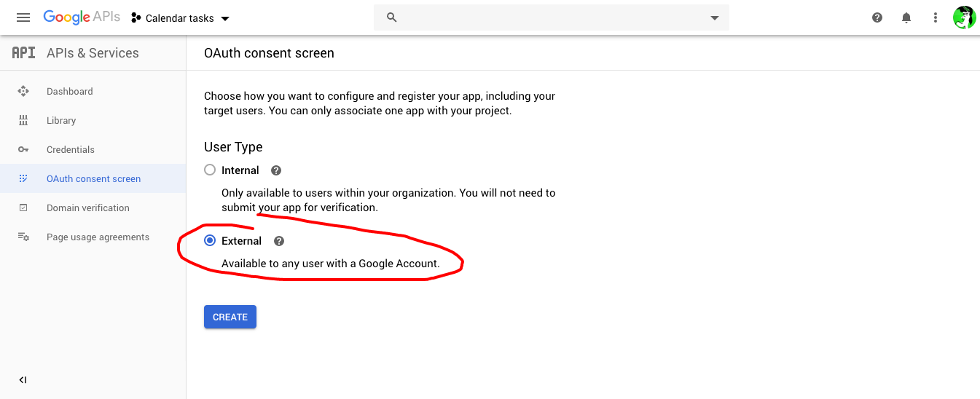Click the Google APIs logo

(82, 17)
